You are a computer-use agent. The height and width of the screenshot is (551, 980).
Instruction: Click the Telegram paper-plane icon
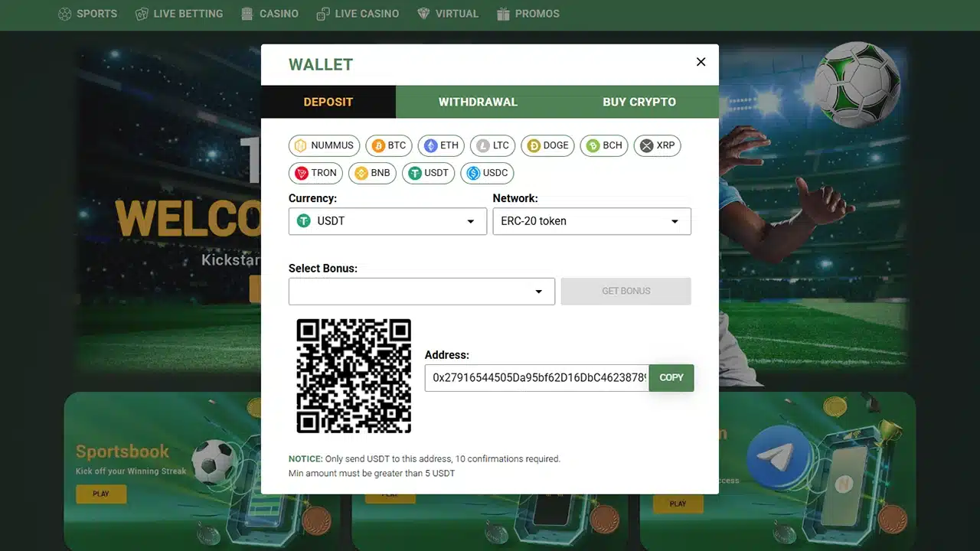[779, 458]
